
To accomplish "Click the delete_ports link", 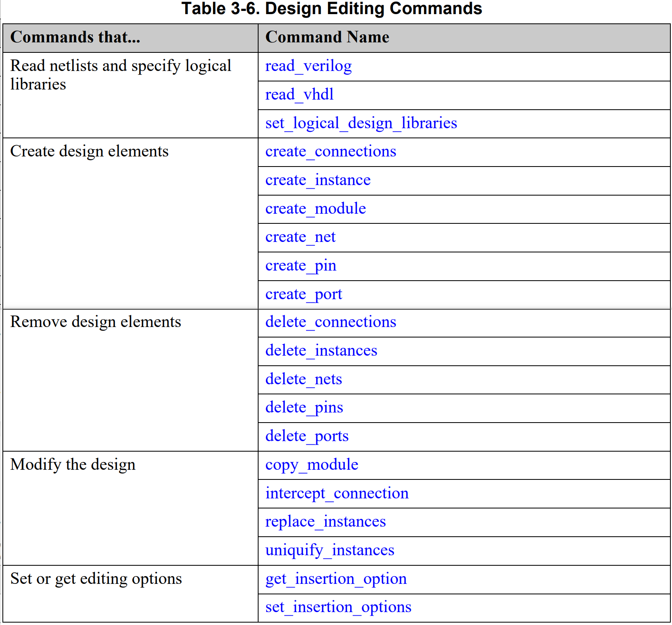I will point(307,437).
